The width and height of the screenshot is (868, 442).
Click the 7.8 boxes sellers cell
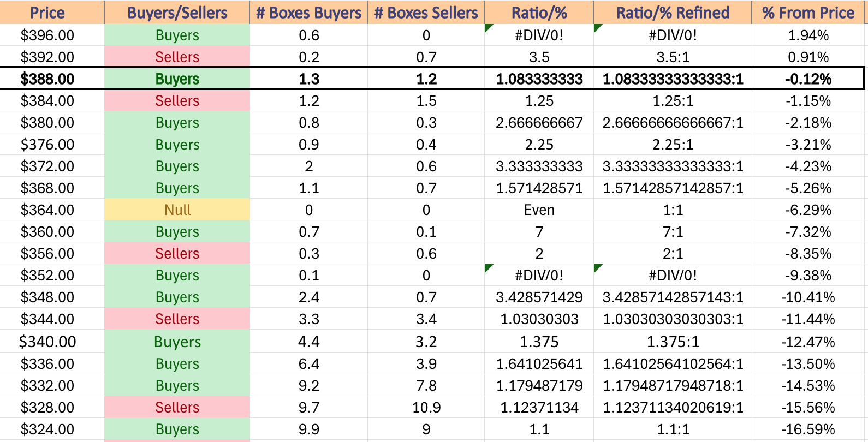(x=426, y=386)
